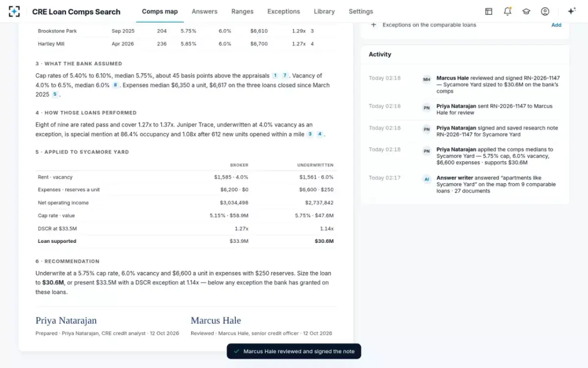This screenshot has height=368, width=588.
Task: Click the 'Recommendation' section heading
Action: (x=67, y=262)
